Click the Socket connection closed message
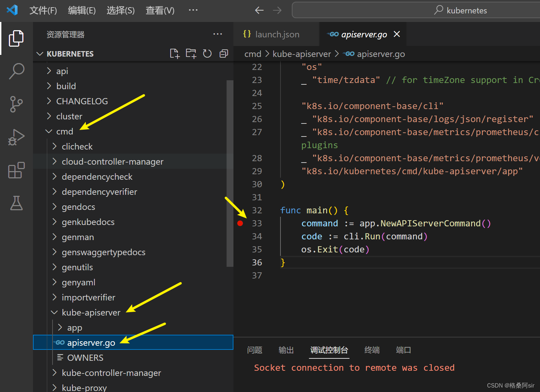Viewport: 540px width, 392px height. coord(354,368)
